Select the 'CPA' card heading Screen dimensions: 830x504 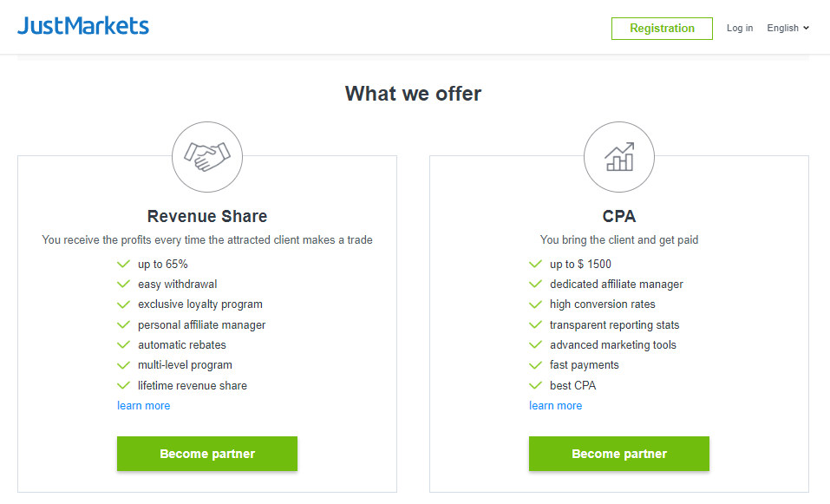(x=618, y=216)
